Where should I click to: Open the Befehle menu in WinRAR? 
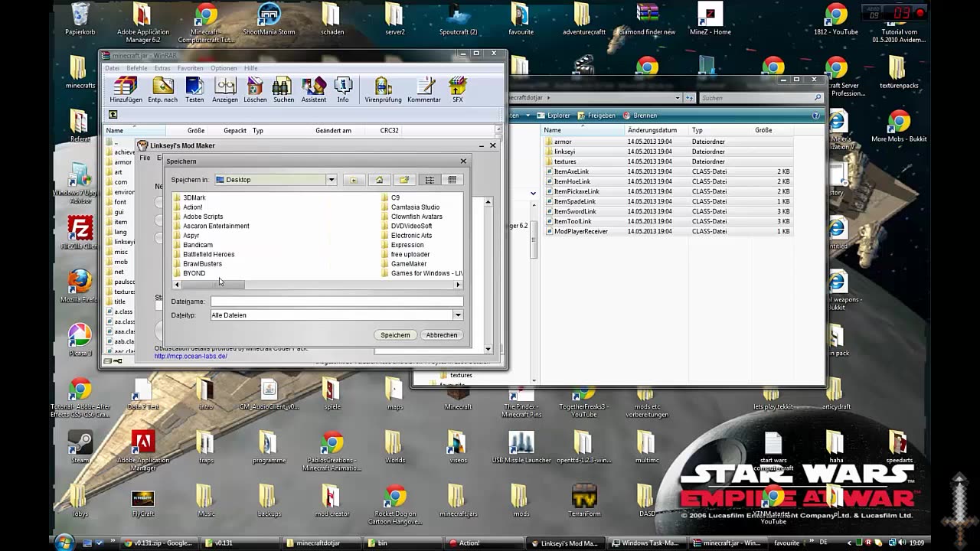[x=137, y=68]
